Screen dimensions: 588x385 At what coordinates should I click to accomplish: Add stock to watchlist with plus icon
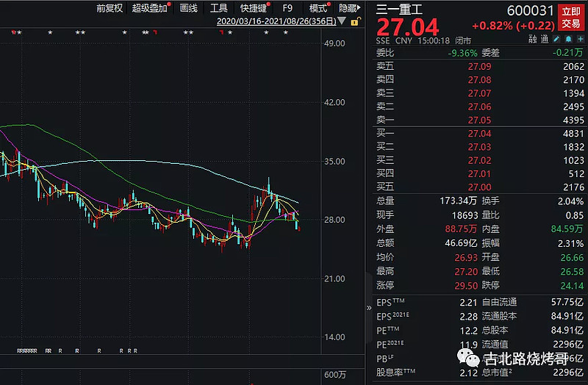[581, 39]
